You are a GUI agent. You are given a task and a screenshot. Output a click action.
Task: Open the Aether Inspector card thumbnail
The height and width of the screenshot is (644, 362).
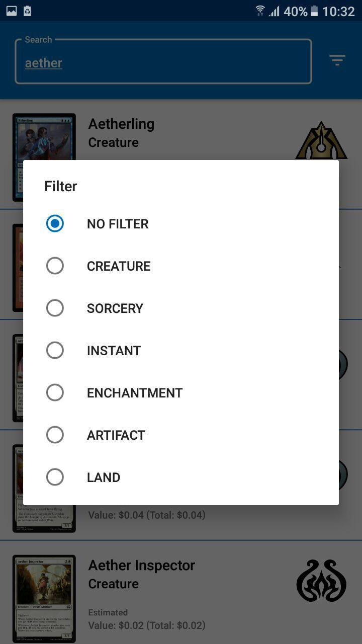pos(44,598)
